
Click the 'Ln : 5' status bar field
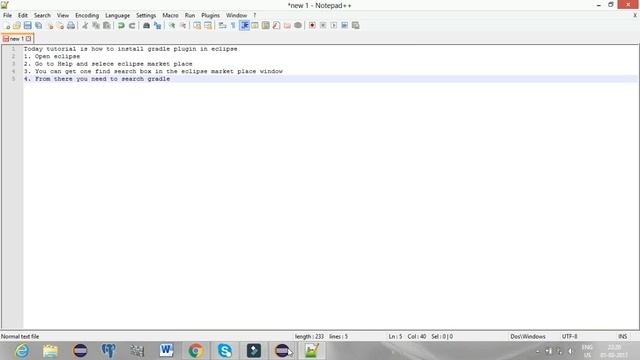(x=395, y=336)
